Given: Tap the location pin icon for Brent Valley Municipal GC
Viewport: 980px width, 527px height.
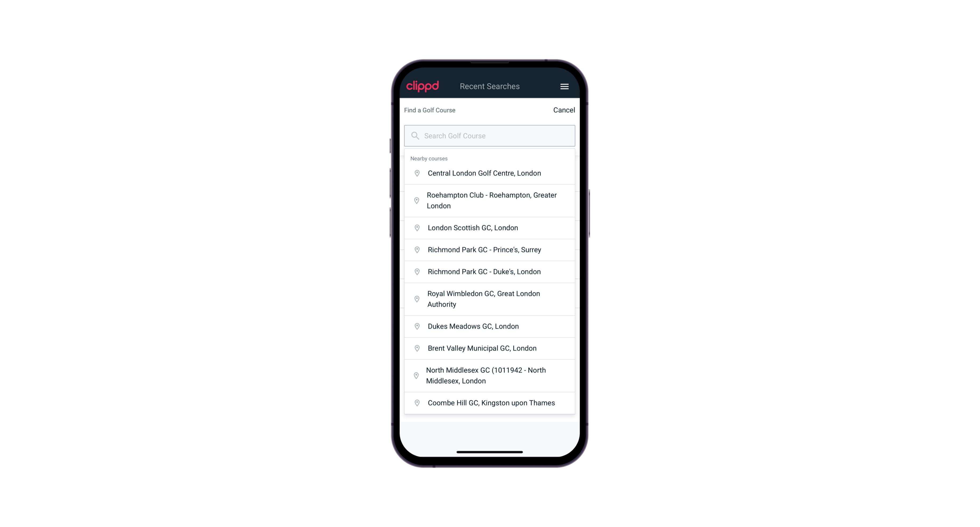Looking at the screenshot, I should pyautogui.click(x=416, y=348).
